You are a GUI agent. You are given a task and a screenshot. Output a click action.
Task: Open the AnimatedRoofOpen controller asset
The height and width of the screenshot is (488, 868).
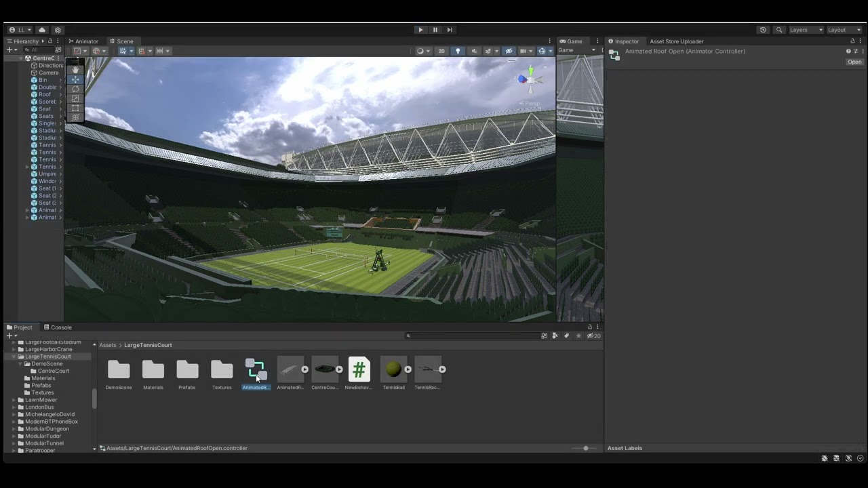(x=256, y=369)
